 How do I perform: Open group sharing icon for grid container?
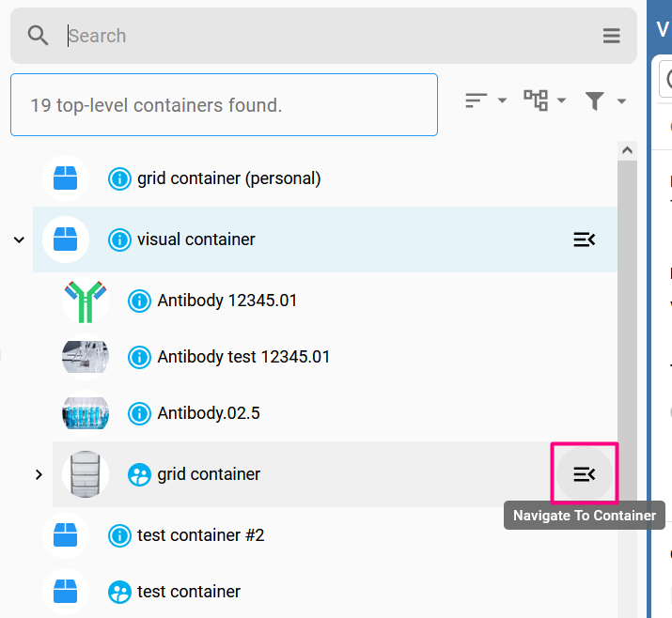point(139,475)
